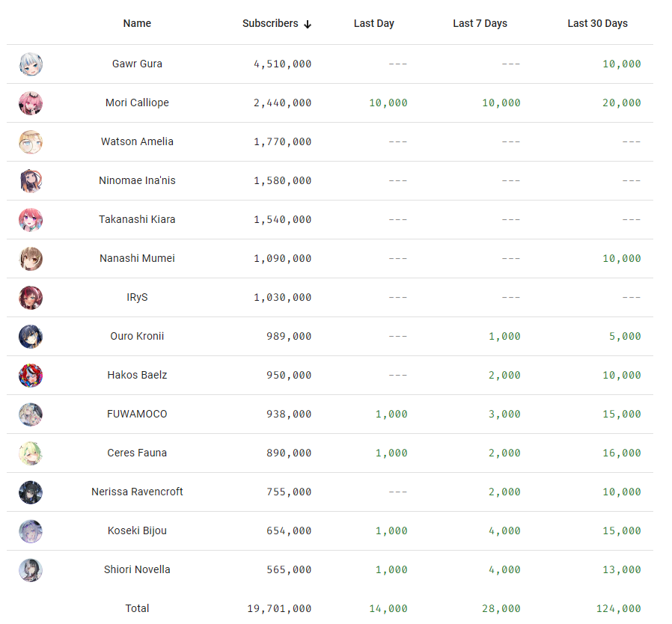Viewport: 672px width, 624px height.
Task: Click Takanashi Kiara's avatar
Action: click(31, 220)
